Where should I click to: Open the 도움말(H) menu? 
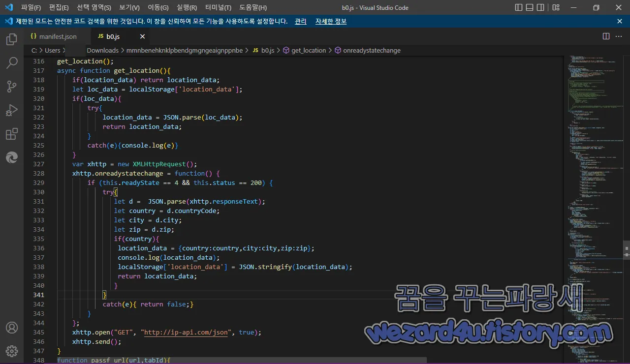click(x=253, y=7)
